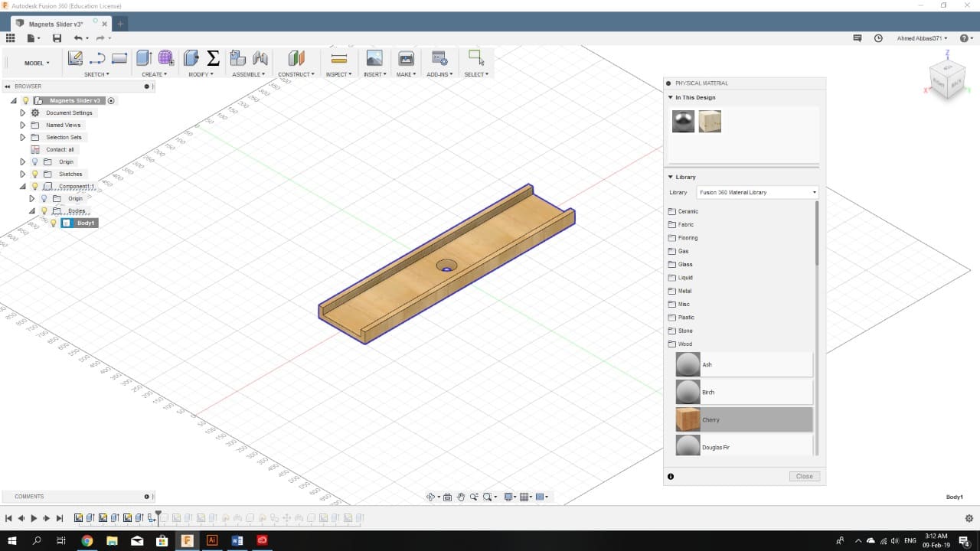This screenshot has width=980, height=551.
Task: Toggle visibility bulb for Body1
Action: (x=53, y=223)
